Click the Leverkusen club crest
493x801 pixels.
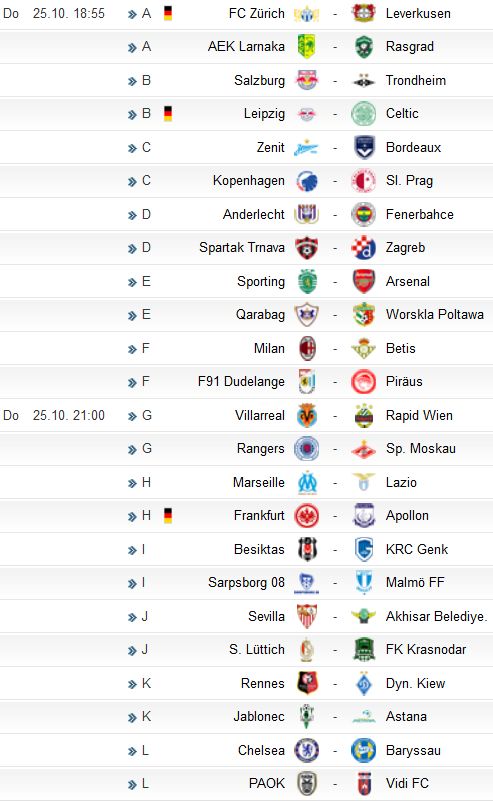click(364, 13)
